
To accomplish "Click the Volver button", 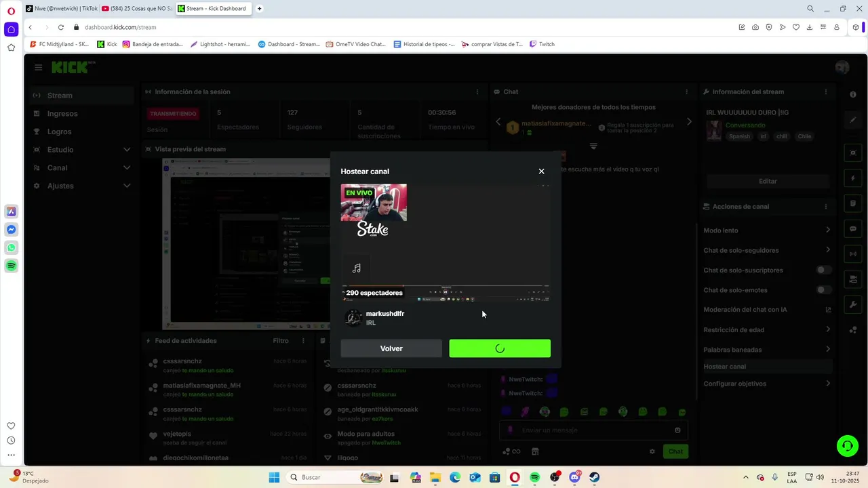I will click(391, 348).
